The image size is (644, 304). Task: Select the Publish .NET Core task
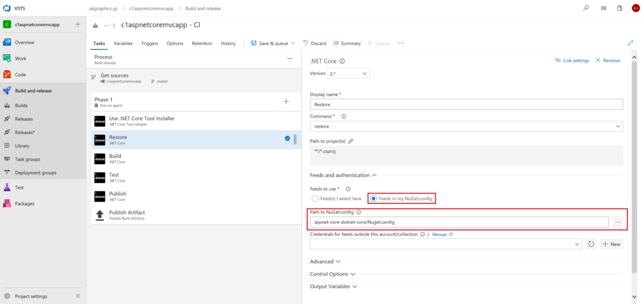coord(196,197)
